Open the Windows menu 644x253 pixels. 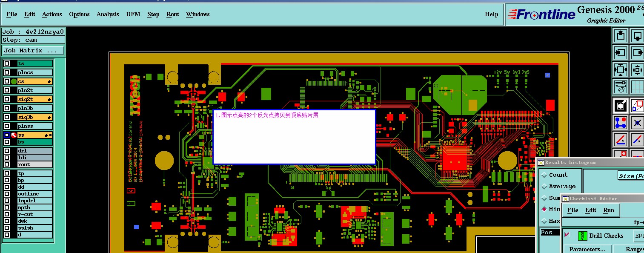click(x=198, y=14)
